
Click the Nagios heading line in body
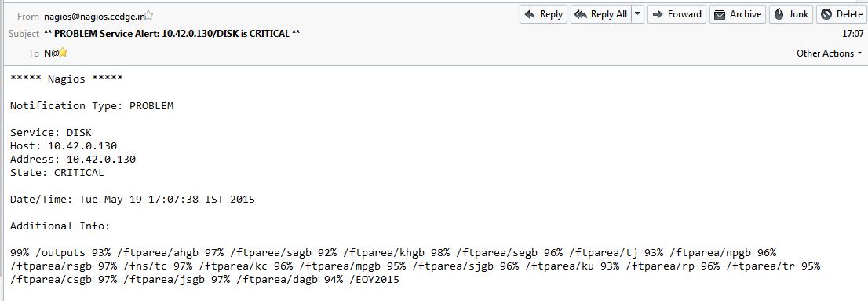67,79
